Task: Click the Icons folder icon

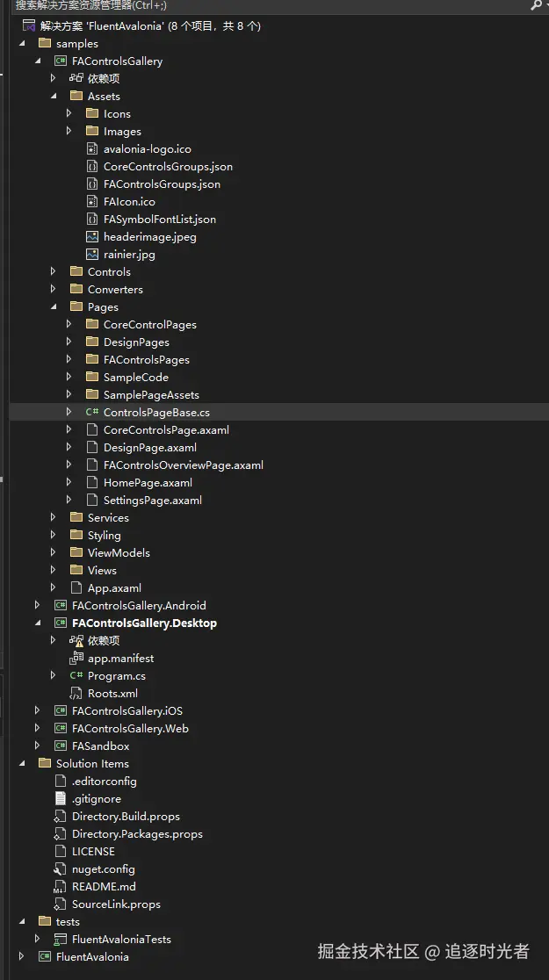Action: (x=92, y=114)
